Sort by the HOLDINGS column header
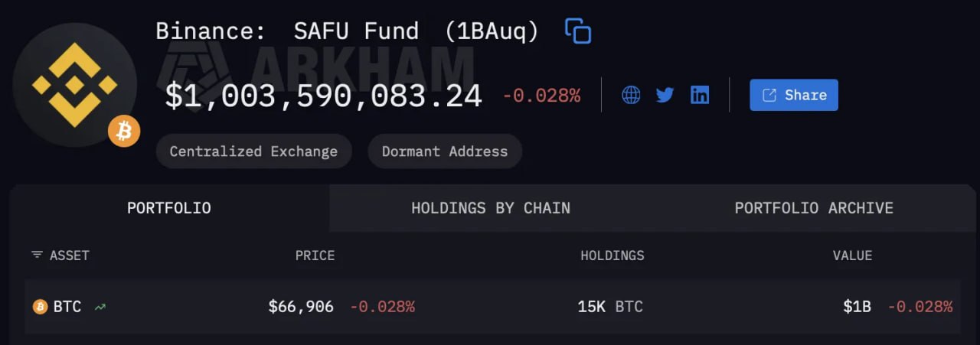Viewport: 980px width, 345px height. click(612, 255)
